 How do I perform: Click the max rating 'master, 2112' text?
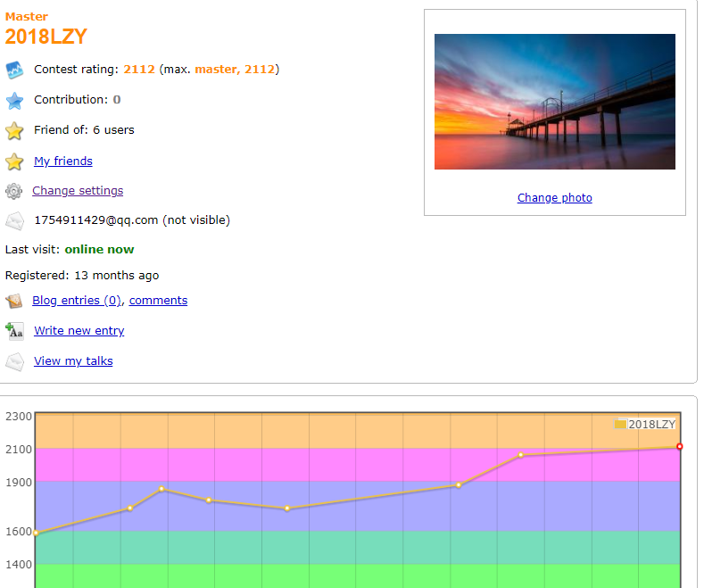[235, 69]
